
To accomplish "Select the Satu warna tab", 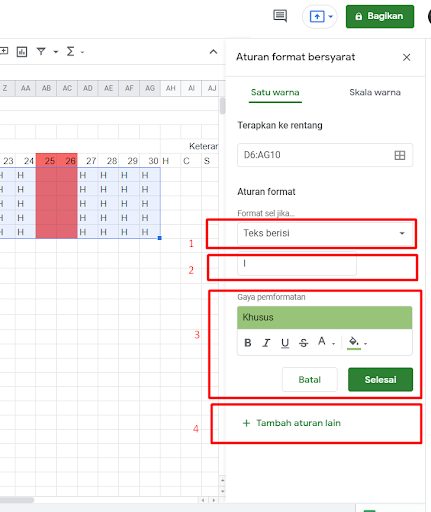I will point(275,92).
